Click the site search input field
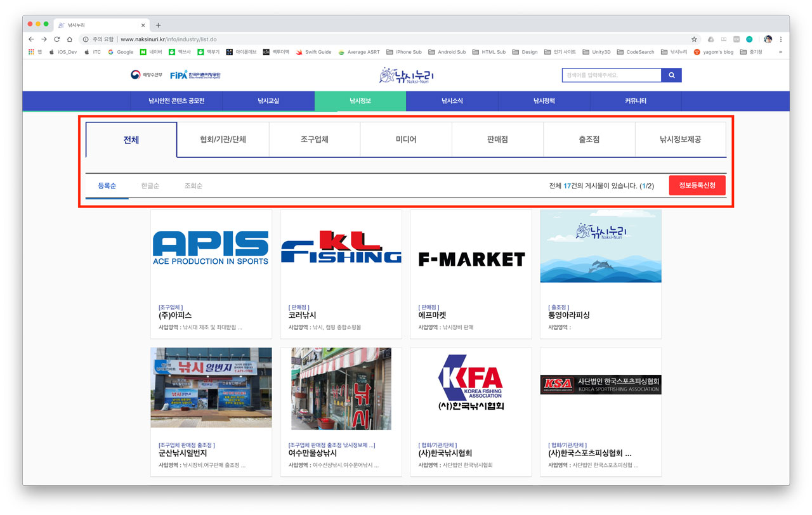812x515 pixels. point(611,75)
